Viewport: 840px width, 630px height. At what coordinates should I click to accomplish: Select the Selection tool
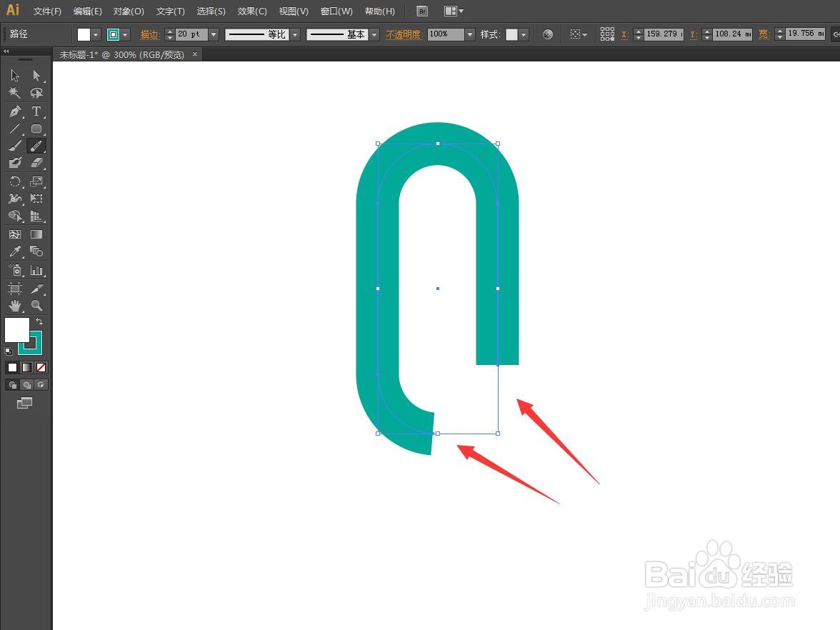15,76
